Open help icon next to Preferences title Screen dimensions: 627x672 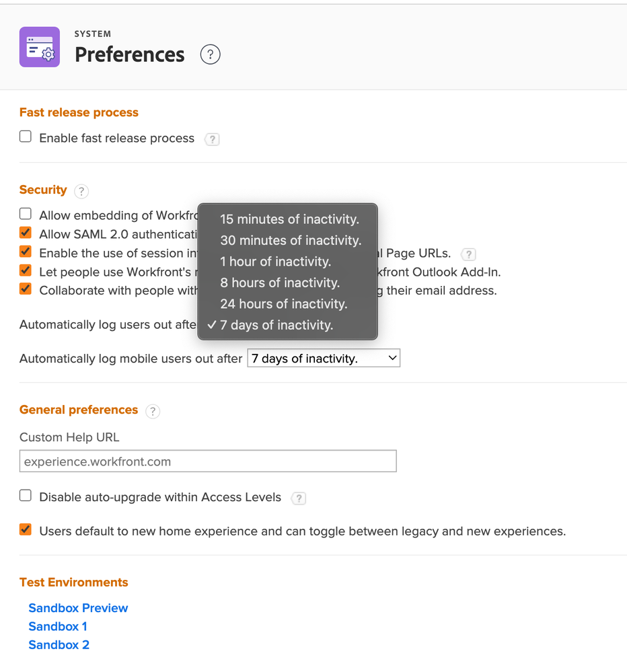point(211,54)
